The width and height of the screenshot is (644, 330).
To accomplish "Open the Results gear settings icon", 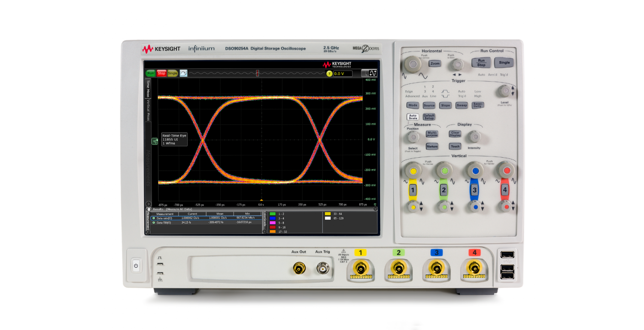I will pos(149,209).
